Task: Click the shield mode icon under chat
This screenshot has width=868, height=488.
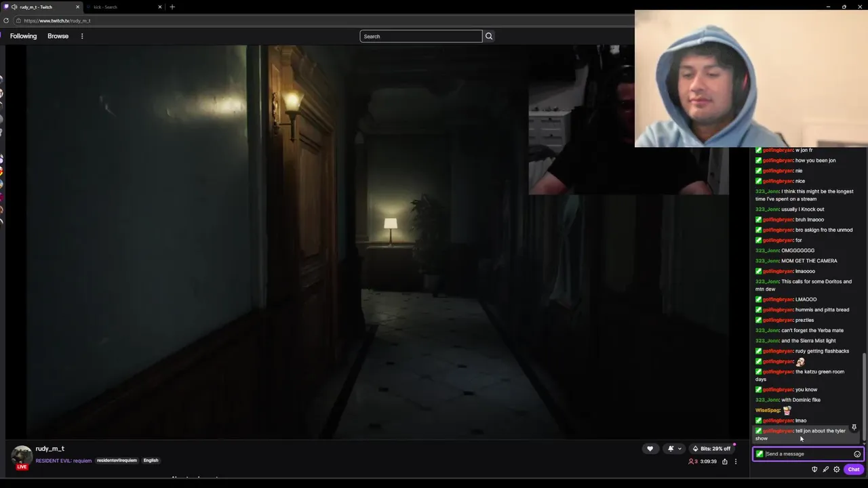Action: pyautogui.click(x=814, y=469)
